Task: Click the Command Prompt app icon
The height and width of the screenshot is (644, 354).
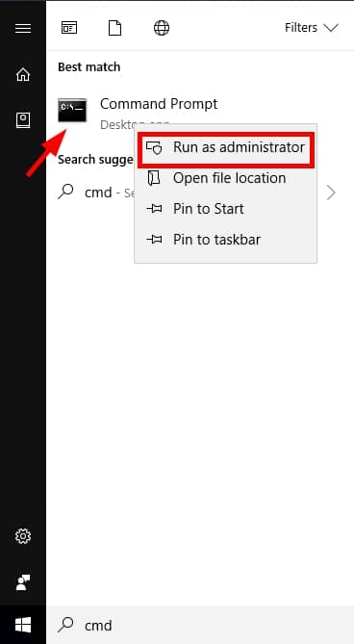Action: click(72, 110)
